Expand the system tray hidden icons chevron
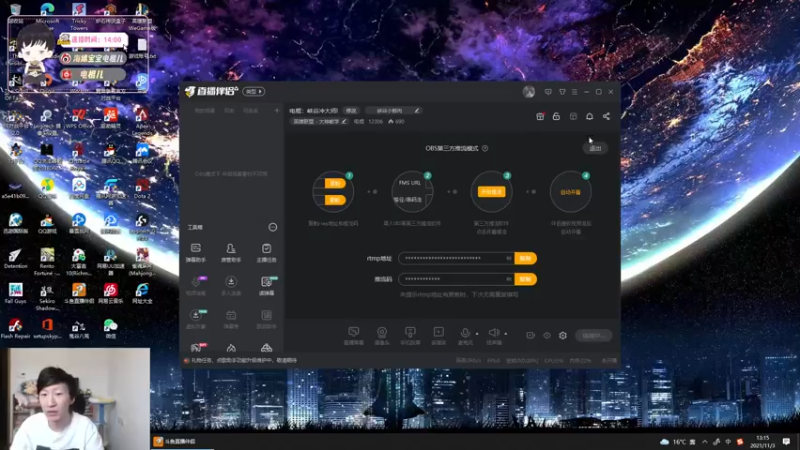Screen dimensions: 800x450 click(705, 442)
